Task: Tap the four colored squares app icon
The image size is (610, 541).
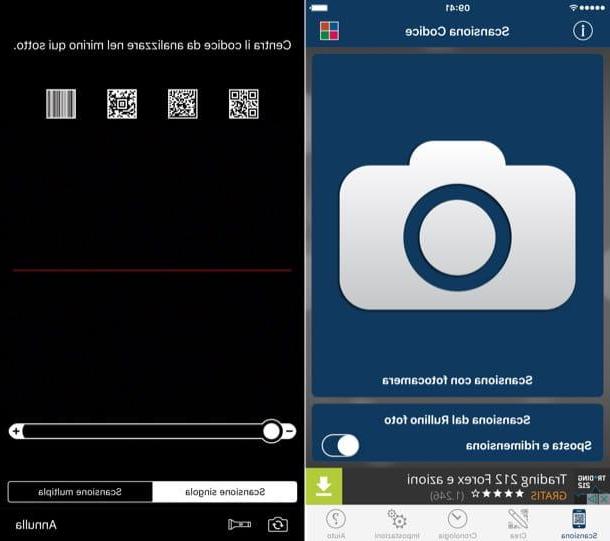Action: (x=329, y=31)
